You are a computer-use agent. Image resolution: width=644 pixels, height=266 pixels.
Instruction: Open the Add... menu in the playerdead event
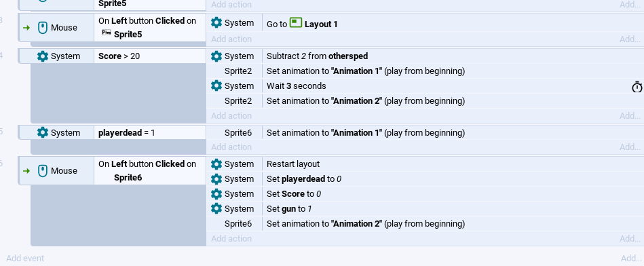630,147
